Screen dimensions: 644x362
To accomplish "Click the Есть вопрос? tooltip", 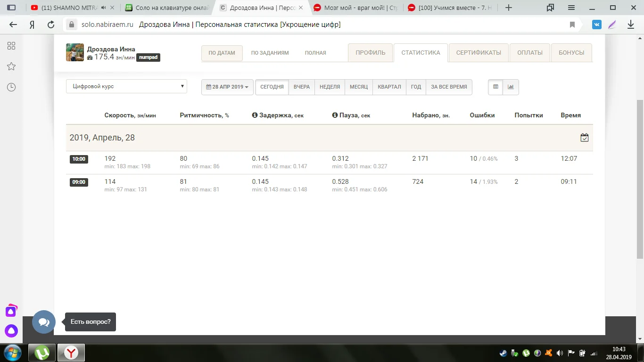I will pyautogui.click(x=91, y=322).
